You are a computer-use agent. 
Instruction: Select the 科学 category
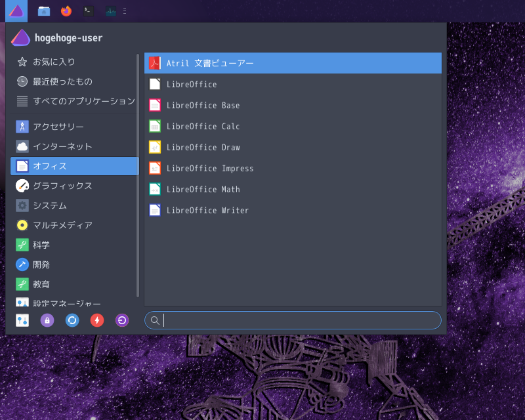click(x=73, y=245)
